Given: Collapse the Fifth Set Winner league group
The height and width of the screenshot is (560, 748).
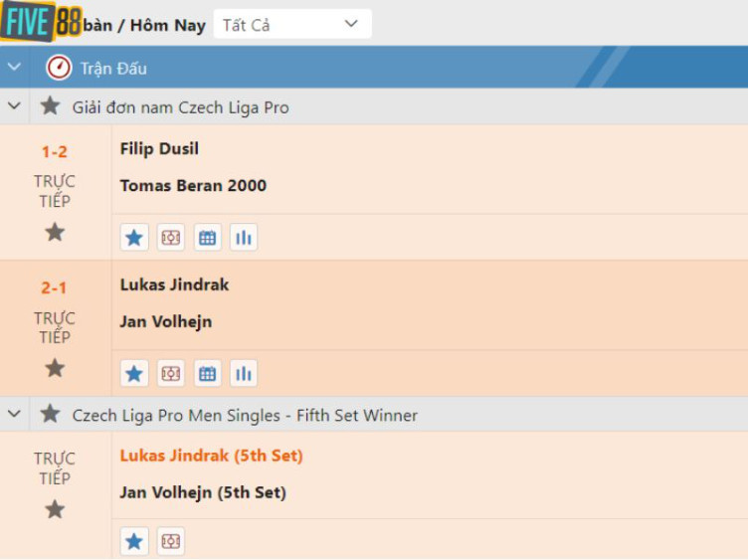Looking at the screenshot, I should [x=14, y=415].
